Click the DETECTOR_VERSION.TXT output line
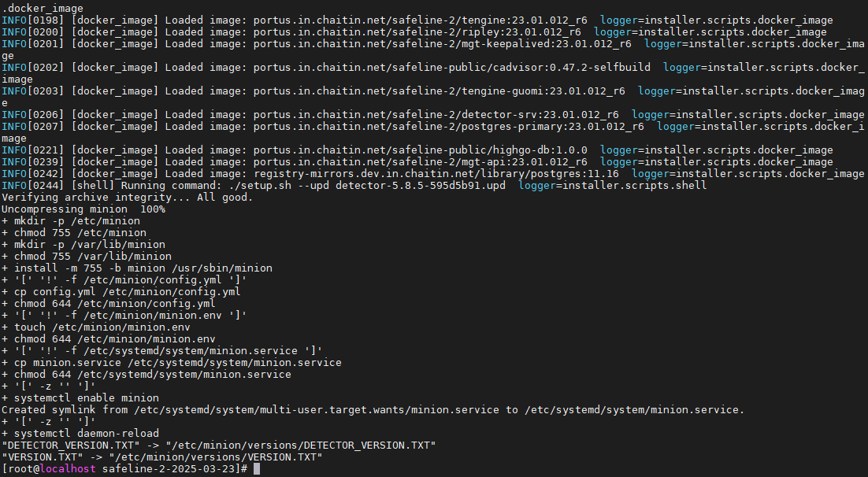This screenshot has width=868, height=477. (x=219, y=446)
